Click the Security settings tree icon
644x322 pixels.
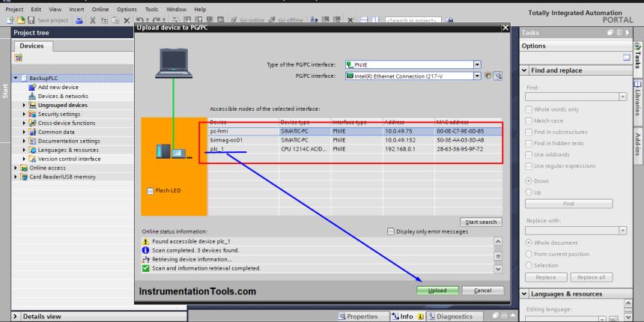(32, 114)
